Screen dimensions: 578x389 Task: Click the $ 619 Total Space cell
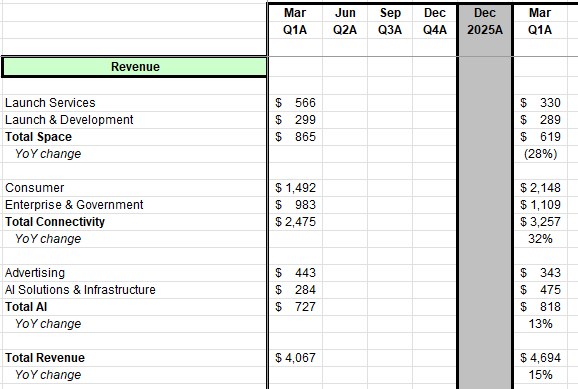coord(540,137)
